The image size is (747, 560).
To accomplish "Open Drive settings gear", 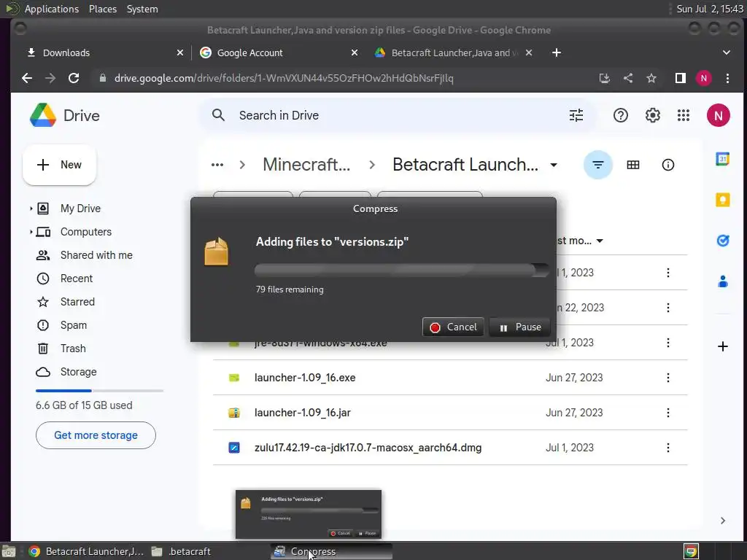I will (652, 115).
